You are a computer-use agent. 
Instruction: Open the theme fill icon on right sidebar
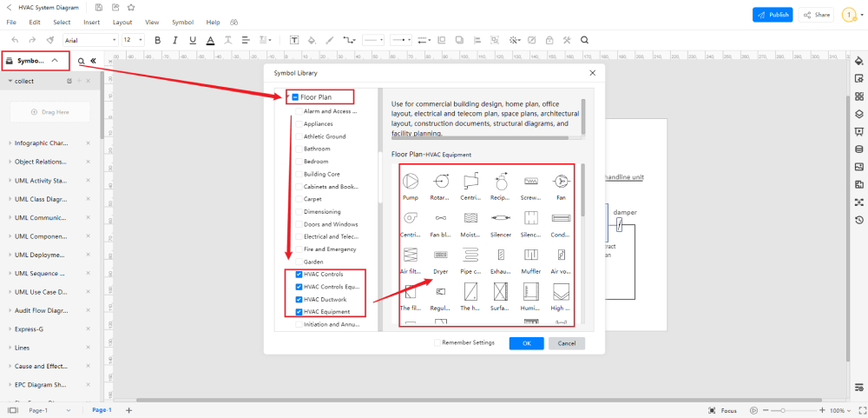coord(859,60)
